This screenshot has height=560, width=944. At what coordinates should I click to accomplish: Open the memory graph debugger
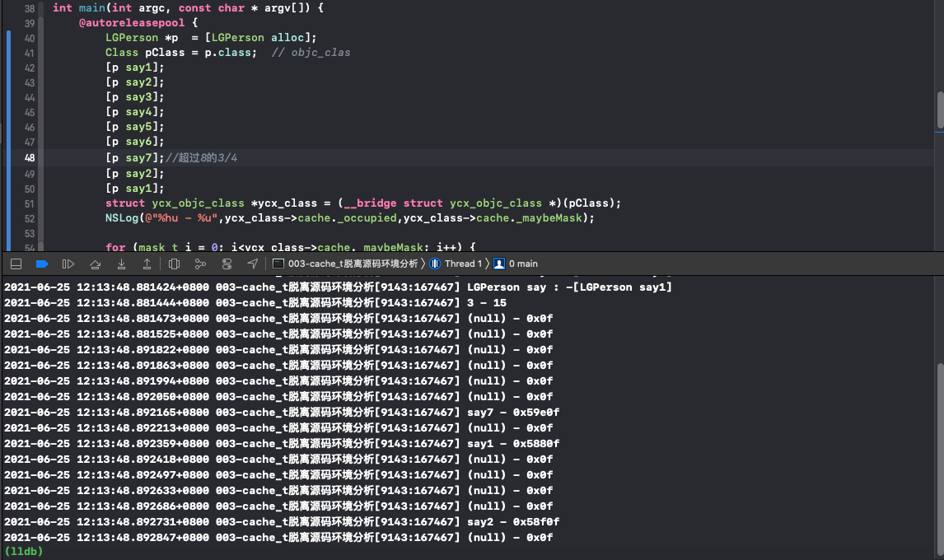[x=200, y=264]
